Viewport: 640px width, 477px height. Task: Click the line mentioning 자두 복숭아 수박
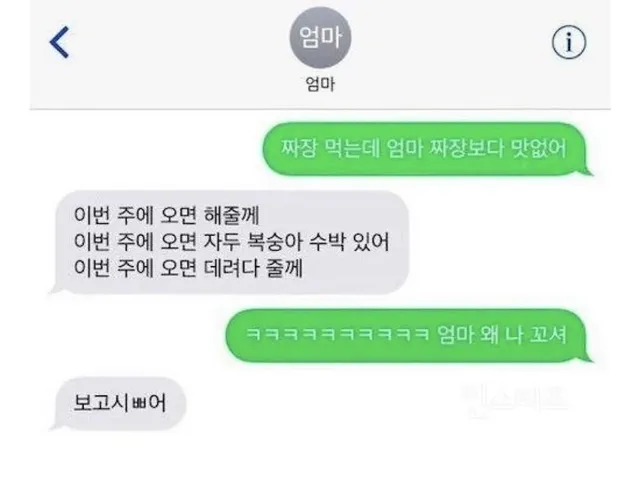point(231,242)
